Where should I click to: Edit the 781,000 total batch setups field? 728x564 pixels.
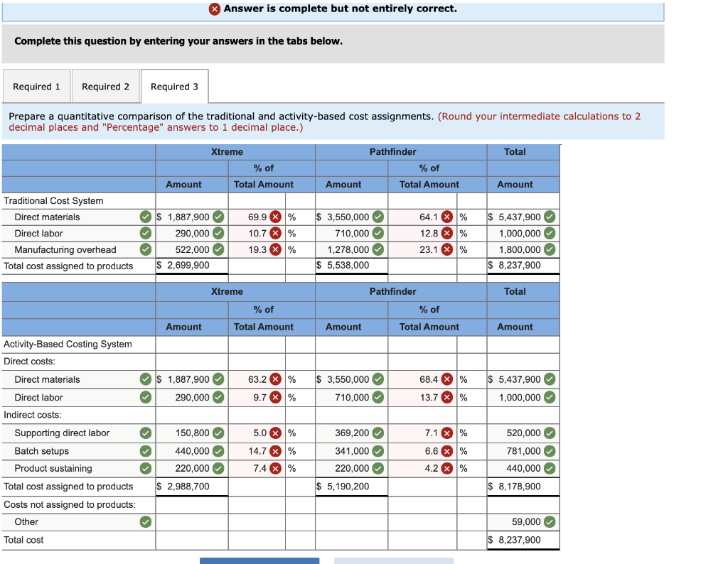[x=523, y=451]
